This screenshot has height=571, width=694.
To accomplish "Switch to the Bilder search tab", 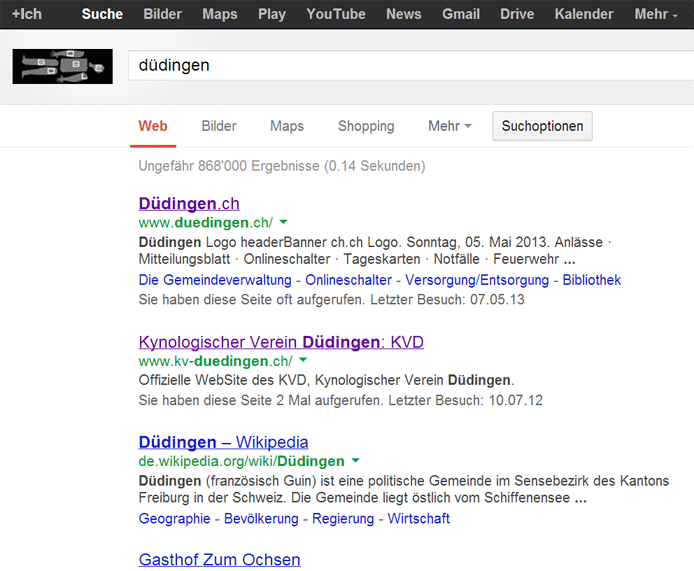I will coord(219,126).
